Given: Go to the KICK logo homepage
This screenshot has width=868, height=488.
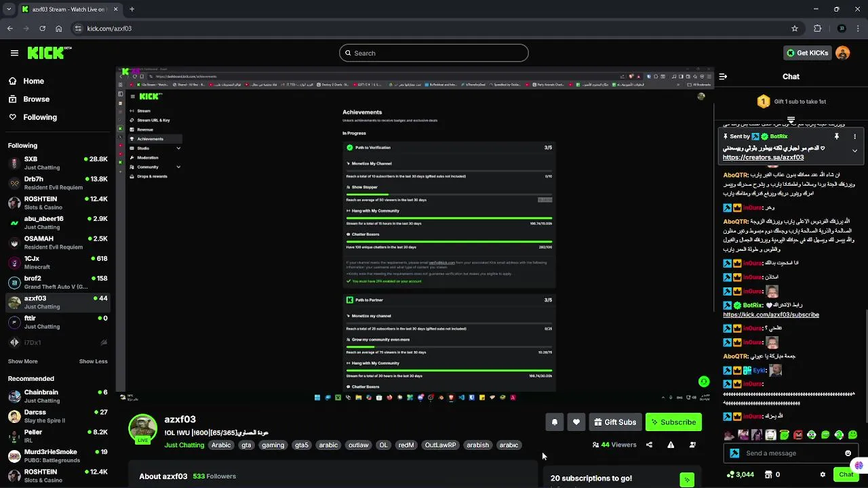Looking at the screenshot, I should pos(50,53).
